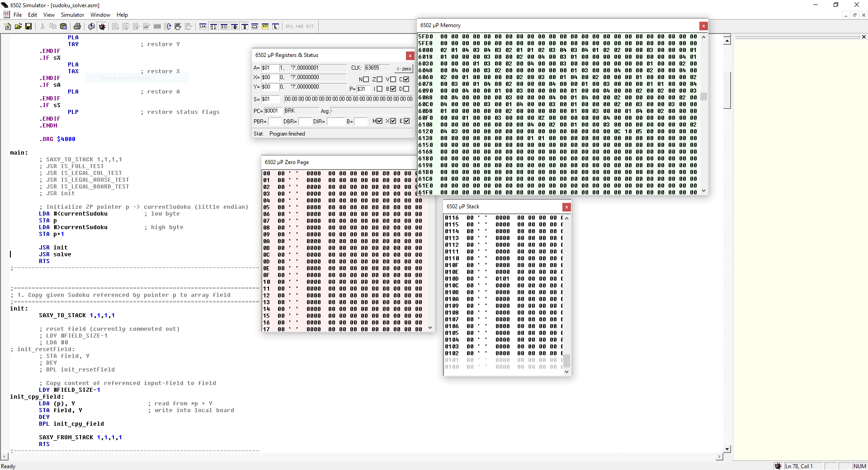Save the file with the floppy disk icon

click(28, 27)
